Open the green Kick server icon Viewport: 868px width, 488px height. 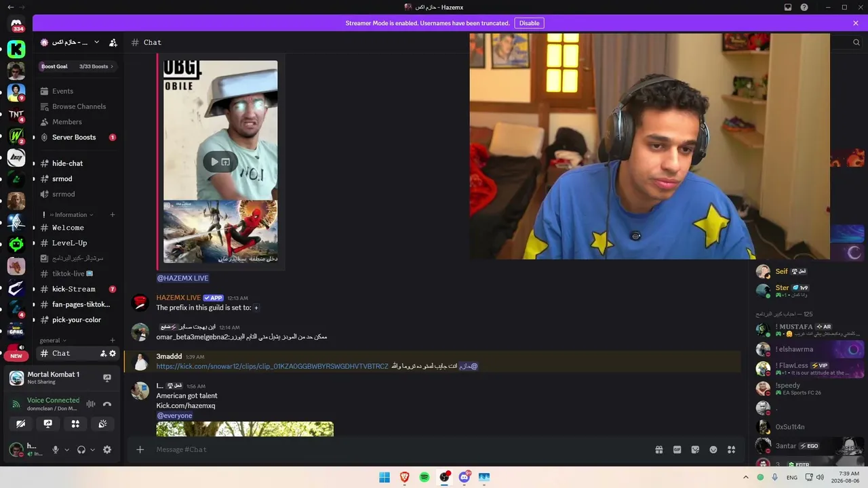16,49
